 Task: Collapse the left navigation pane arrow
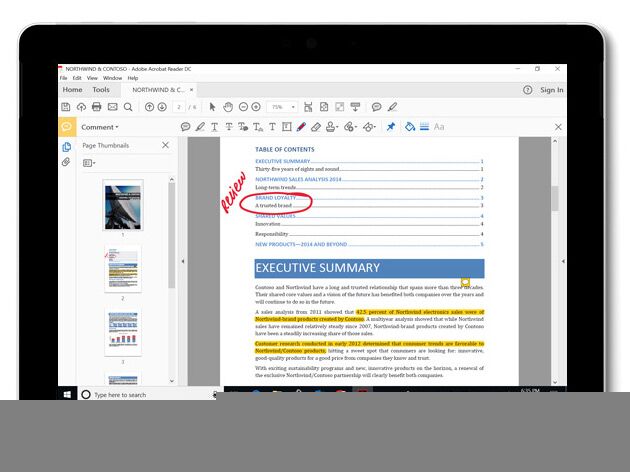182,262
